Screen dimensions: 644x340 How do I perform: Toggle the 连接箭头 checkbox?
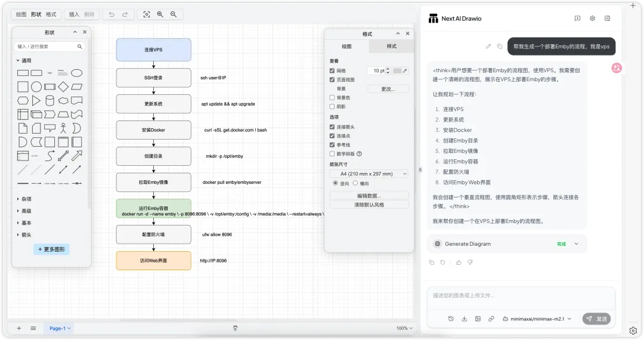[x=332, y=127]
